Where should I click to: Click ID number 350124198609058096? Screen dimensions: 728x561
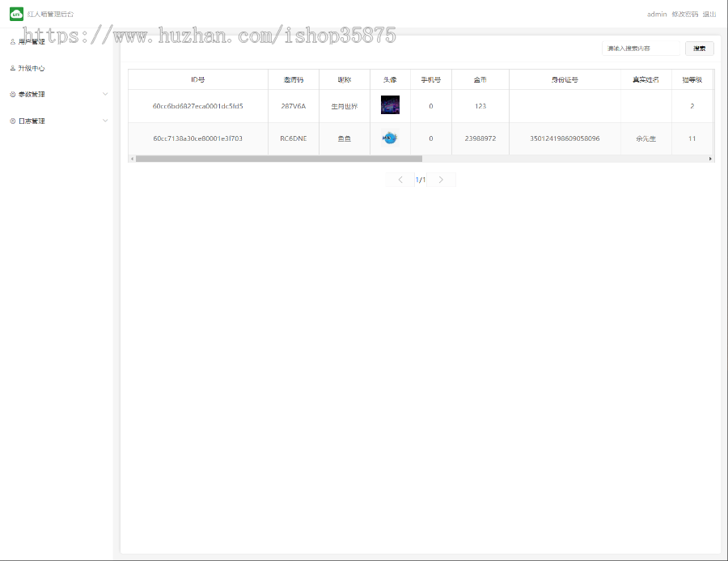565,138
